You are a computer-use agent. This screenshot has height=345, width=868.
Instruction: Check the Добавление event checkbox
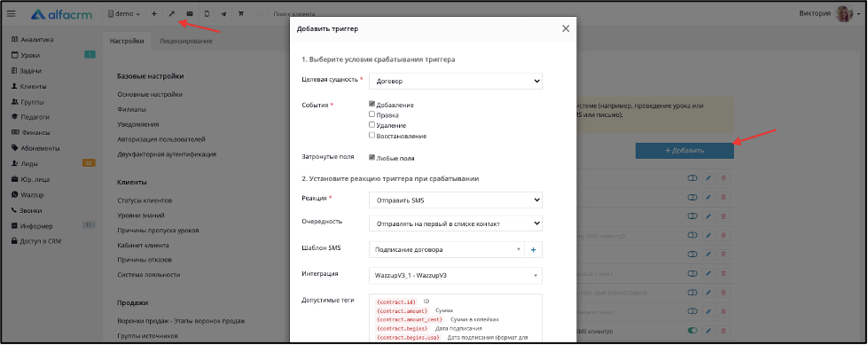tap(372, 104)
